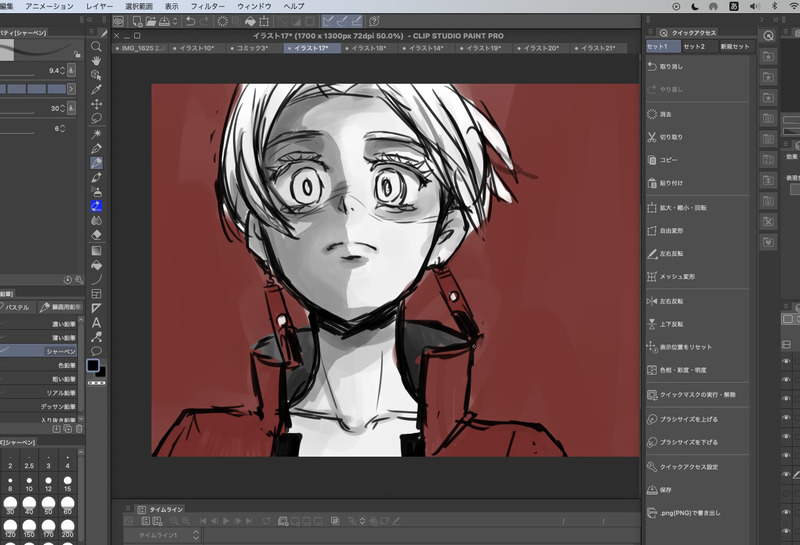This screenshot has width=800, height=545.
Task: Select the Text tool
Action: click(96, 323)
